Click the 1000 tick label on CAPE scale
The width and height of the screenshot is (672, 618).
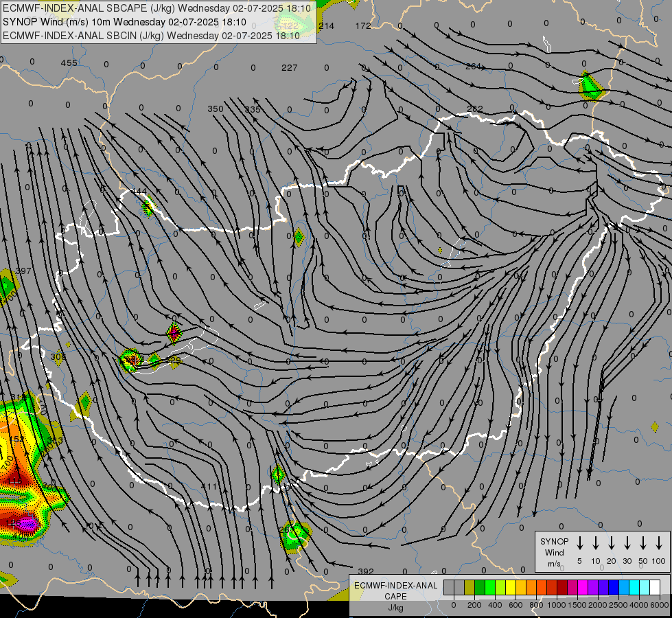point(556,605)
